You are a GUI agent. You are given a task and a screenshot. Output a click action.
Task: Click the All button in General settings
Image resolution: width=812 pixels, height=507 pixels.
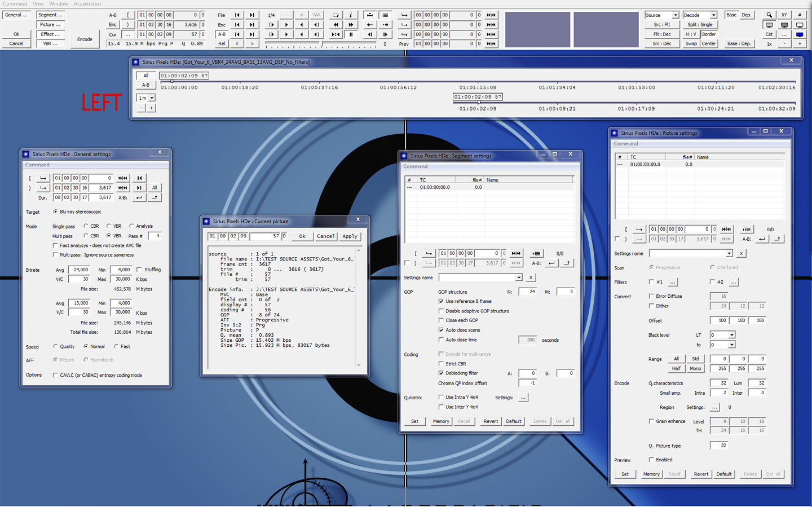pyautogui.click(x=155, y=188)
